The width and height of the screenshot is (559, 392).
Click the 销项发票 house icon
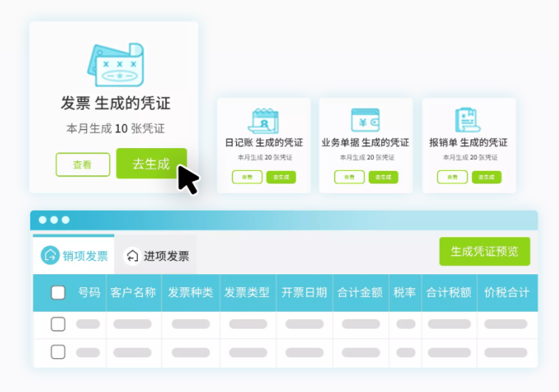click(x=50, y=255)
